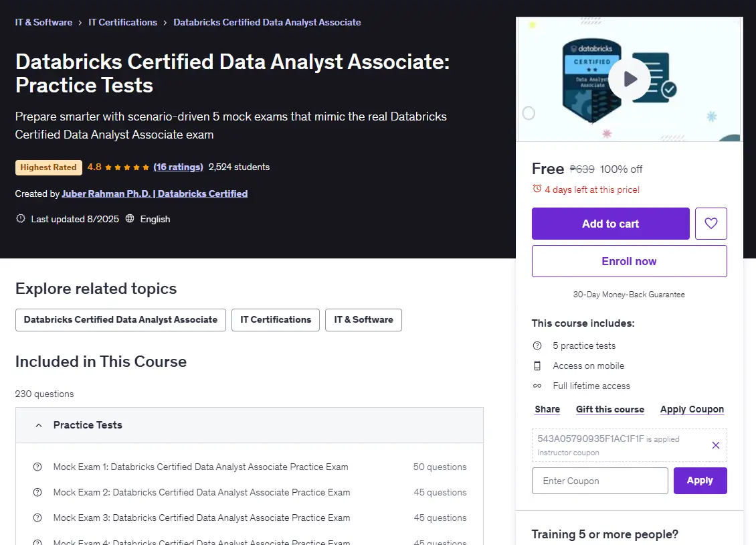This screenshot has width=756, height=545.
Task: Open IT Certifications breadcrumb link
Action: click(x=122, y=22)
